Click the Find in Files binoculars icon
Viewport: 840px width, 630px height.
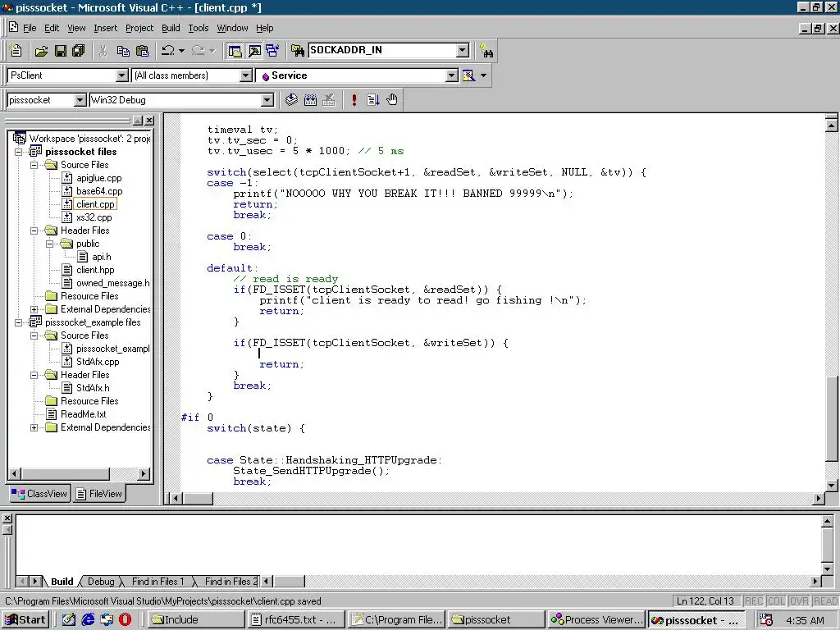[x=297, y=51]
